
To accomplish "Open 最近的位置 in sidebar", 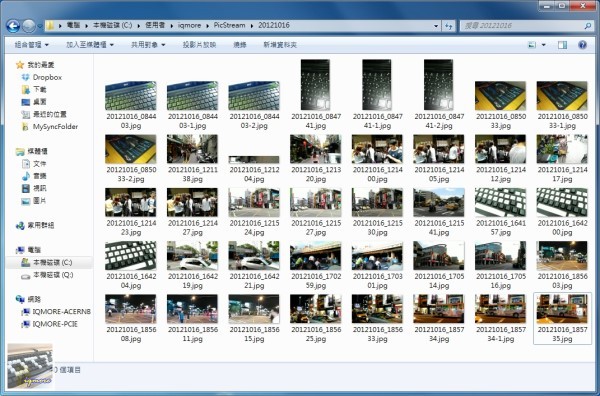I will point(44,114).
